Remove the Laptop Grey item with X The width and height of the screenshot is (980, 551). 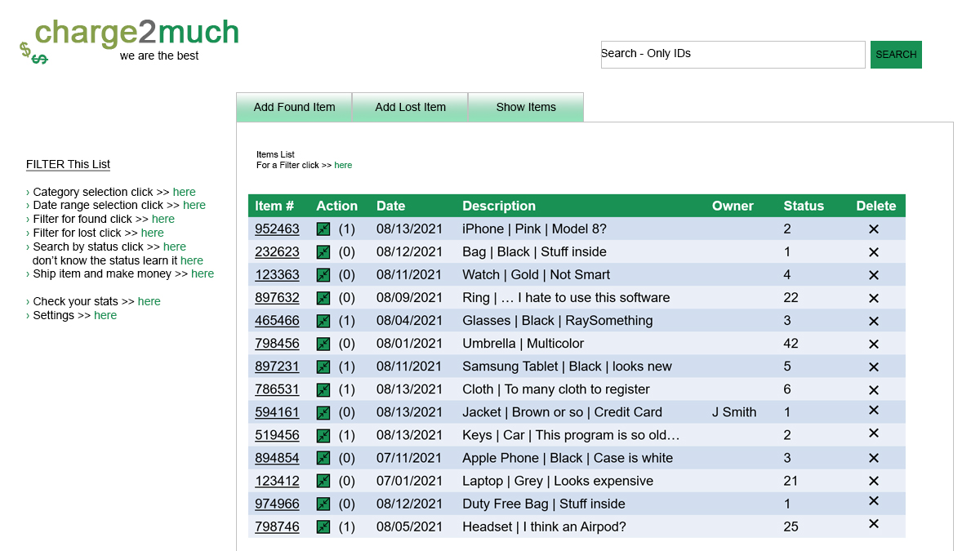pos(873,481)
